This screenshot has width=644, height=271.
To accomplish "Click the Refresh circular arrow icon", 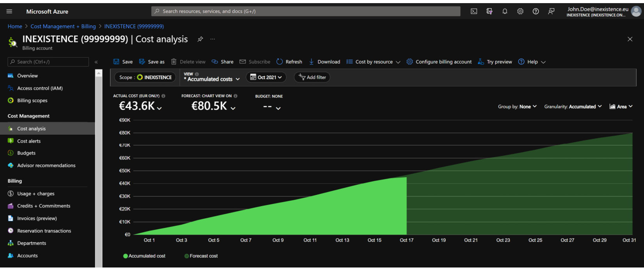I will pos(279,62).
